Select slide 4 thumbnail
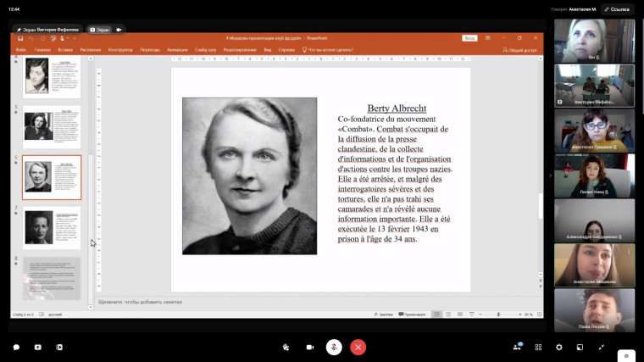The image size is (644, 362). (52, 76)
